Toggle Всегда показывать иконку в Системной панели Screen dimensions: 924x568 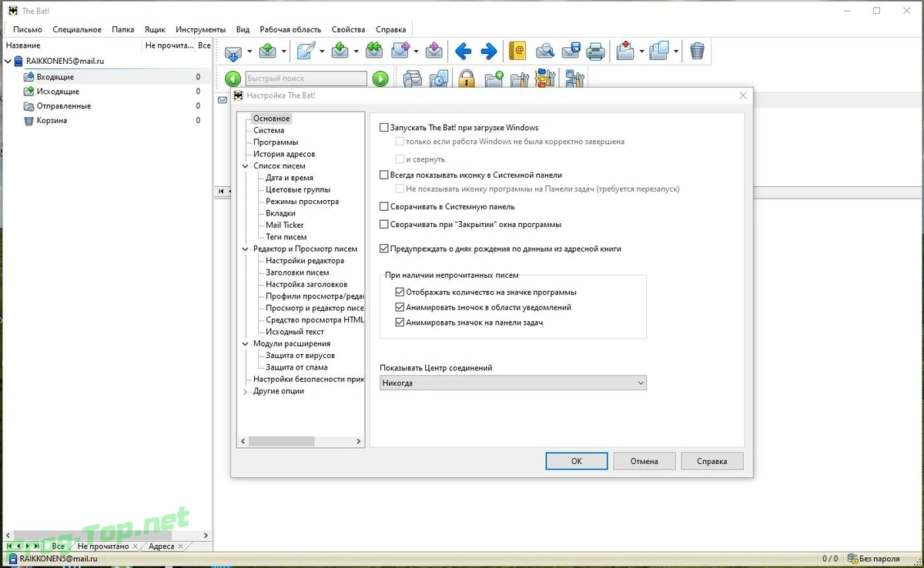[x=384, y=175]
